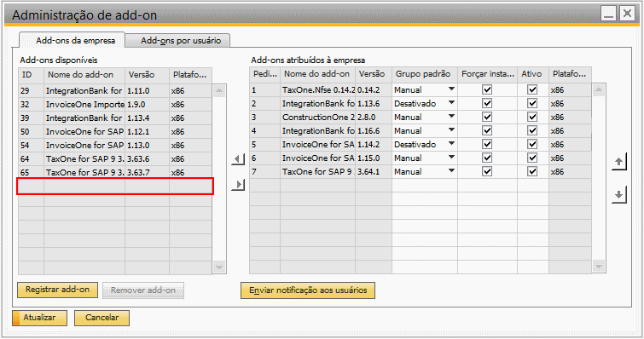Toggle Ativo checkbox for IntegrationBank 1.16.6

point(532,131)
